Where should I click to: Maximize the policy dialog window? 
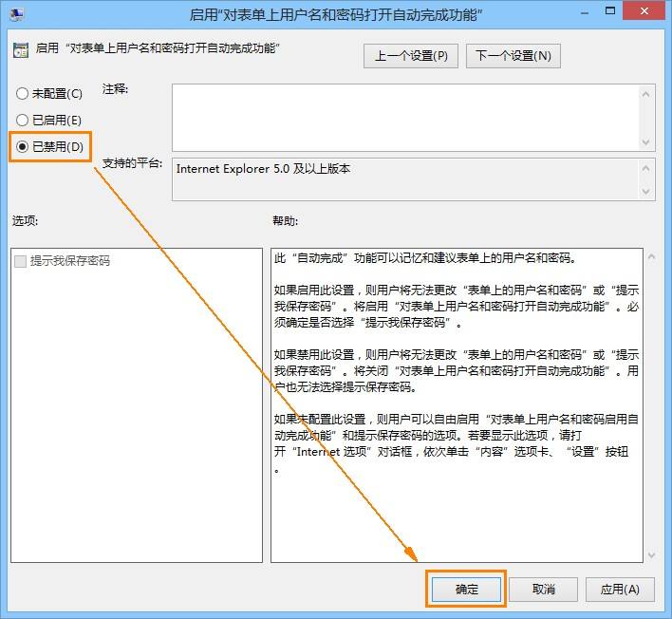[610, 11]
